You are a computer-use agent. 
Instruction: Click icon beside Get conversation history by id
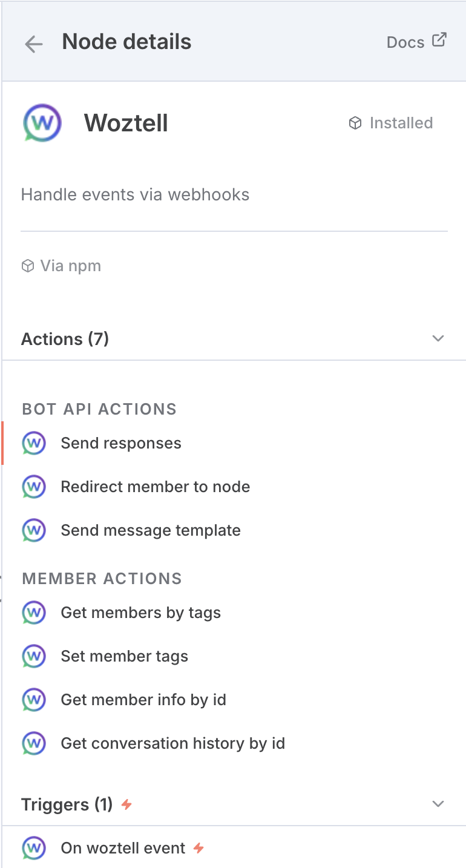click(x=34, y=743)
